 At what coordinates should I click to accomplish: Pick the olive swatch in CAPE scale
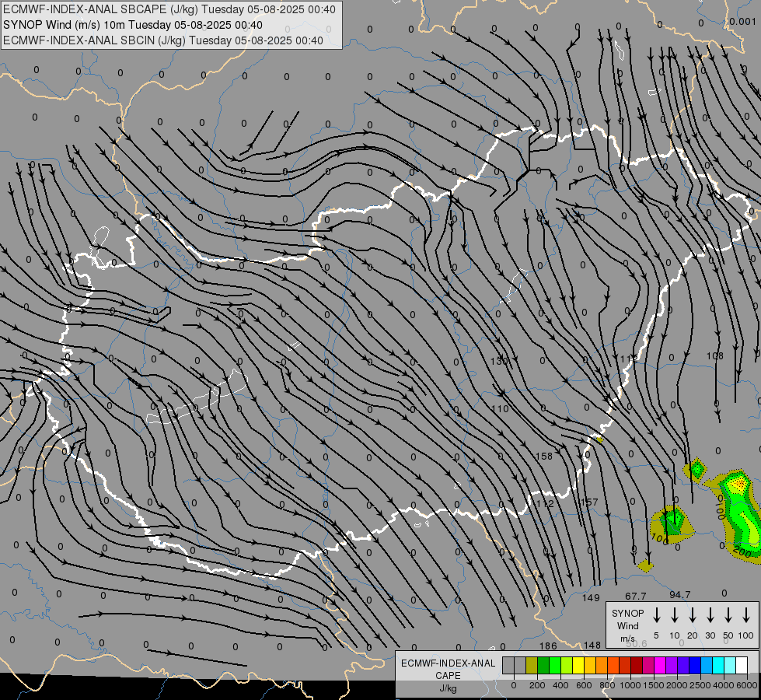(532, 666)
